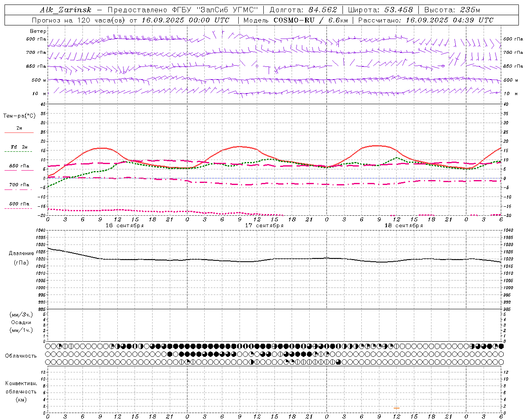Click the 850 гПа temperature legend entry

click(19, 166)
